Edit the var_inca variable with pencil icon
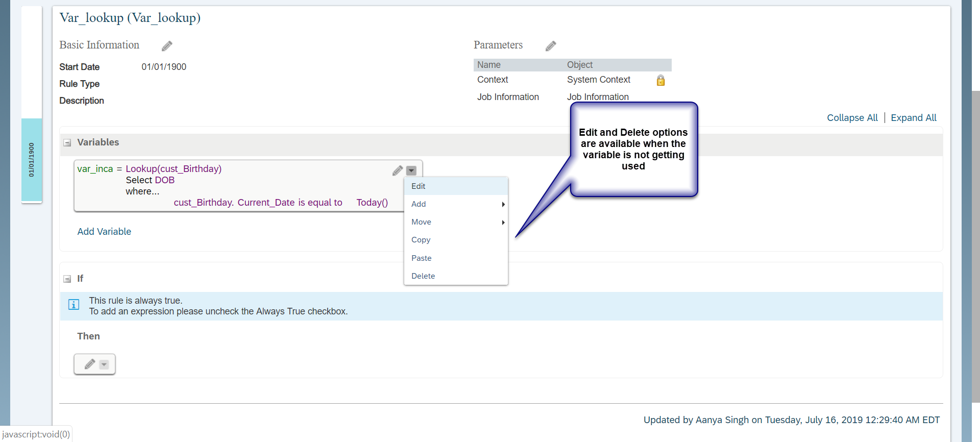Screen dimensions: 980x442 click(398, 170)
